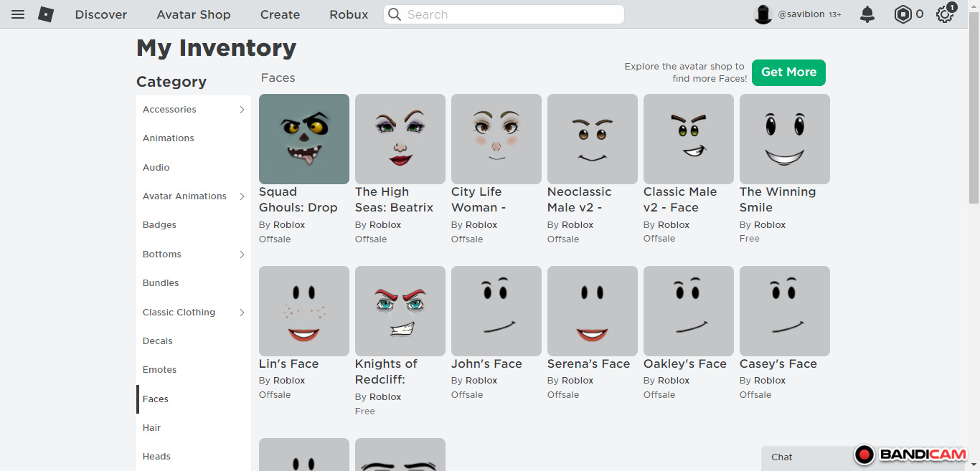Expand the Avatar Animations submenu

[x=242, y=196]
